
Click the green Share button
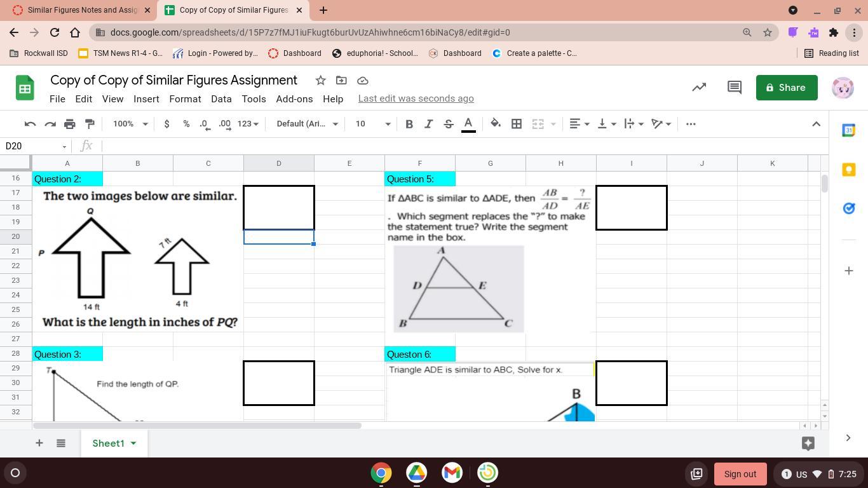click(x=787, y=88)
